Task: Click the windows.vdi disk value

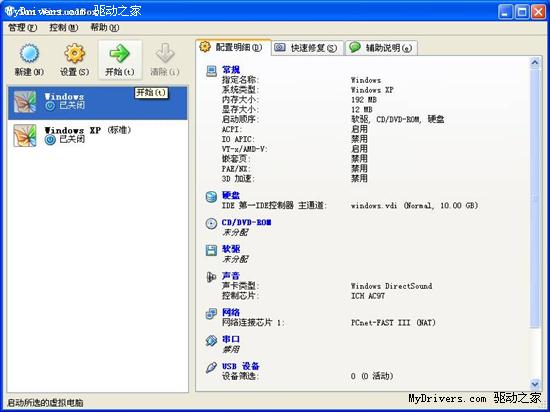Action: coord(414,205)
